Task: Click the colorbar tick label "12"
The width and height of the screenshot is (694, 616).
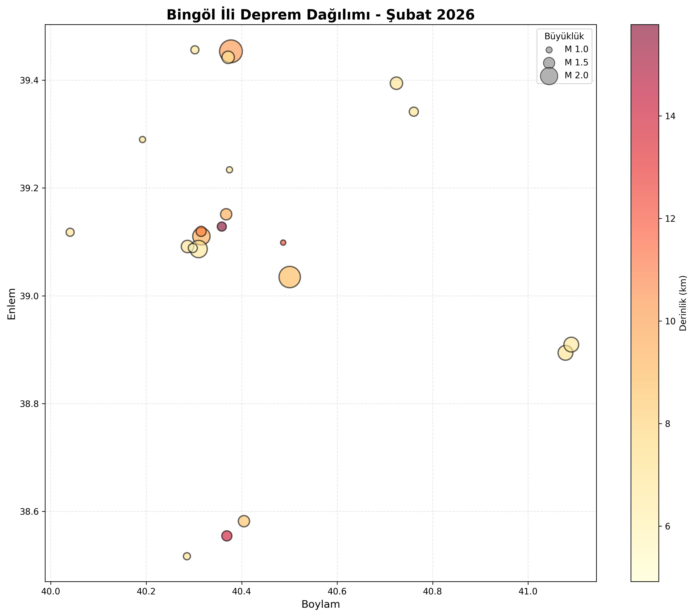Action: click(x=670, y=219)
